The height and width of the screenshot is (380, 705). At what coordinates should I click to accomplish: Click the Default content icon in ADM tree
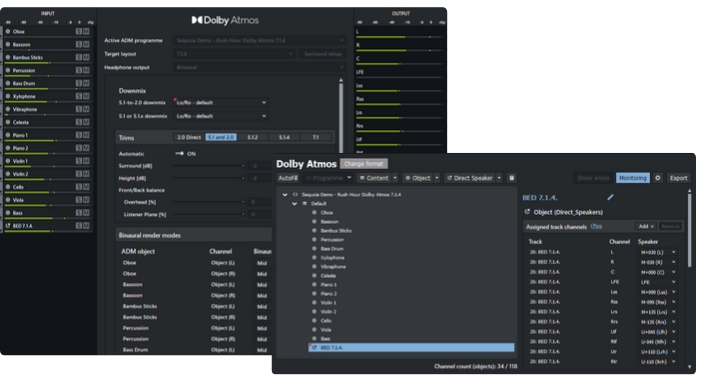pos(305,204)
